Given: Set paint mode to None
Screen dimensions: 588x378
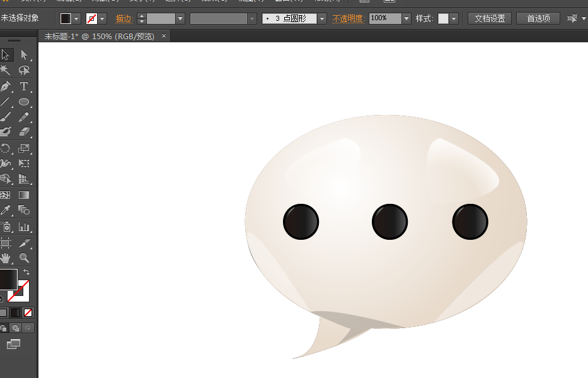Looking at the screenshot, I should click(28, 312).
